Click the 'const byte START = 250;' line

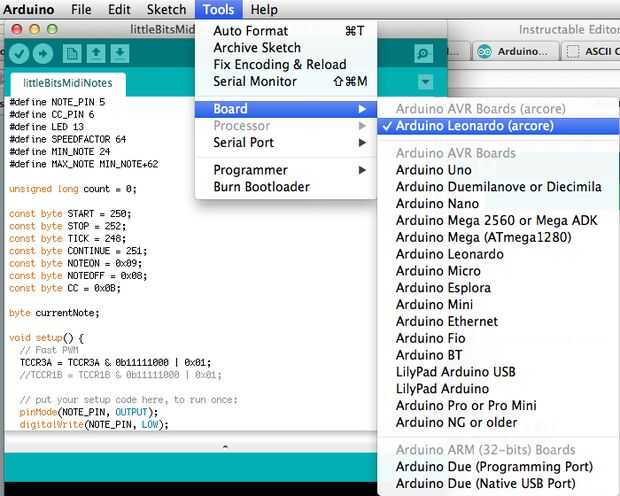(x=70, y=214)
